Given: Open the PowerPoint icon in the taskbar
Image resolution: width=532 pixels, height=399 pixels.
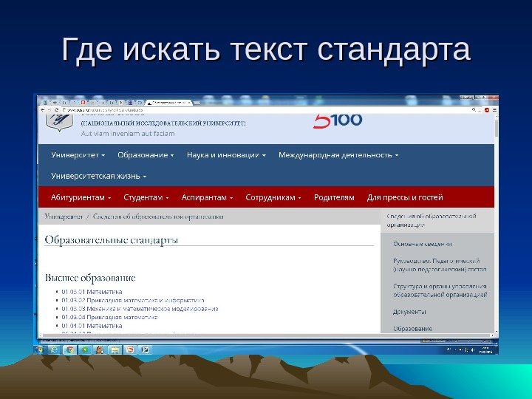Looking at the screenshot, I should [x=130, y=349].
